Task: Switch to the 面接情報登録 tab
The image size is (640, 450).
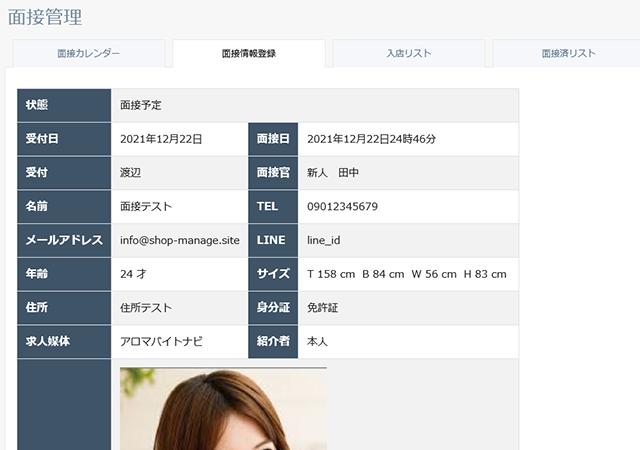Action: pos(249,53)
